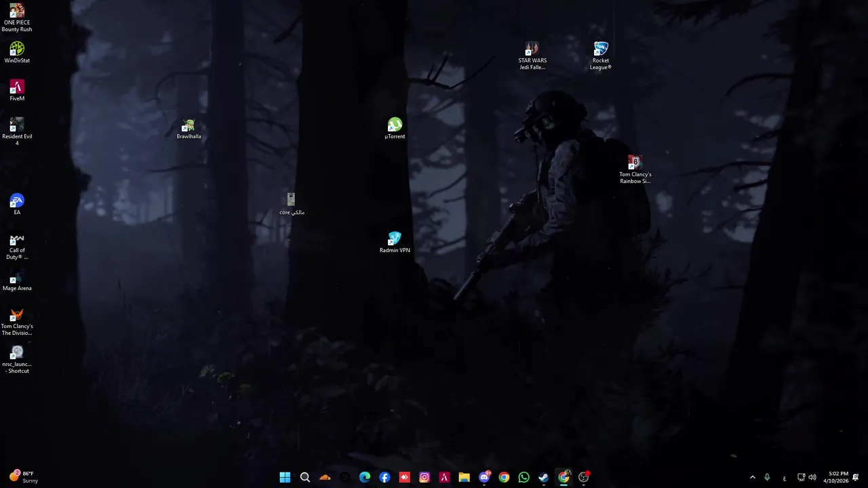Image resolution: width=868 pixels, height=488 pixels.
Task: Launch Microsoft Edge from the taskbar
Action: point(365,477)
